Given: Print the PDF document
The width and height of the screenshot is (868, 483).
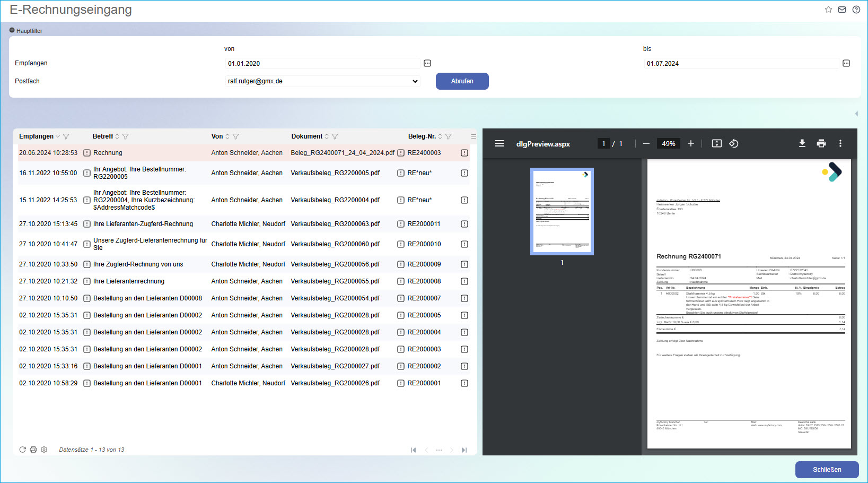Looking at the screenshot, I should pyautogui.click(x=821, y=143).
